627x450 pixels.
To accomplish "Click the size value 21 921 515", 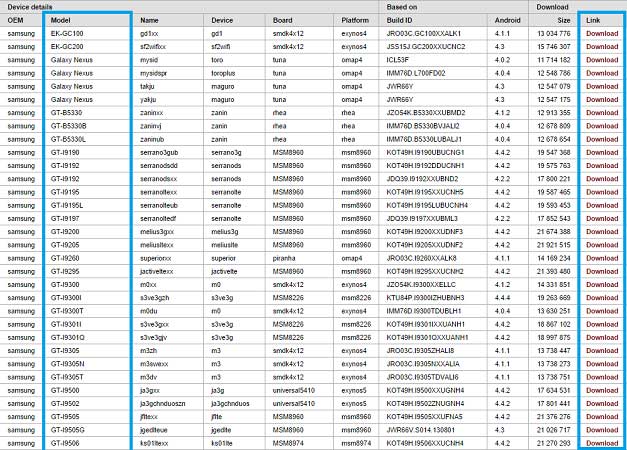I will coord(554,245).
